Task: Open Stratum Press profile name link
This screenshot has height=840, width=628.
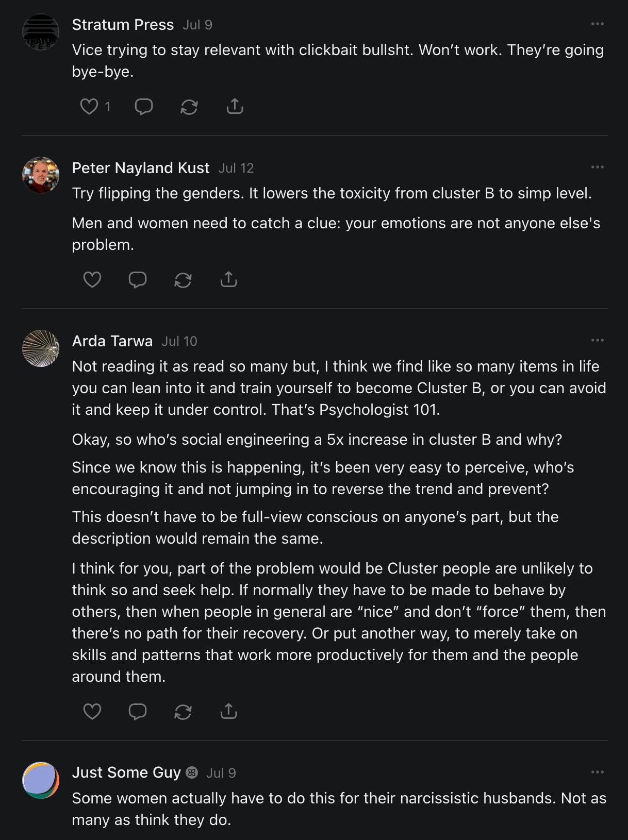Action: (123, 25)
